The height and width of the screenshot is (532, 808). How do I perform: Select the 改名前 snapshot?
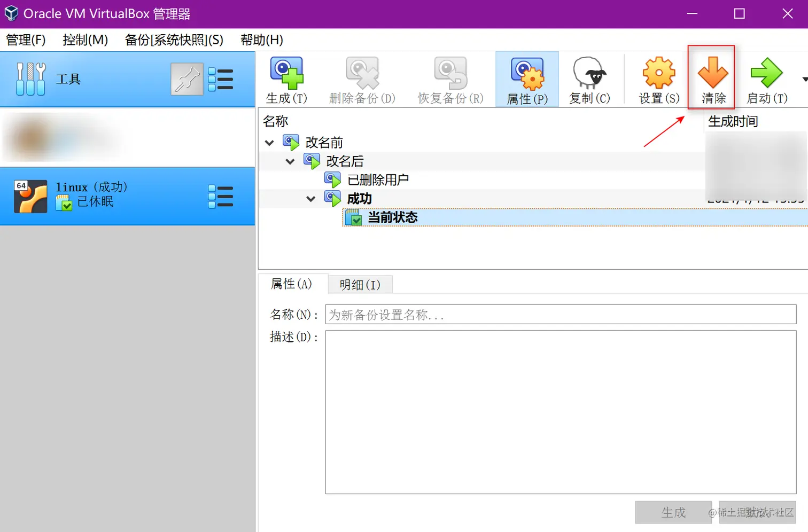tap(324, 143)
